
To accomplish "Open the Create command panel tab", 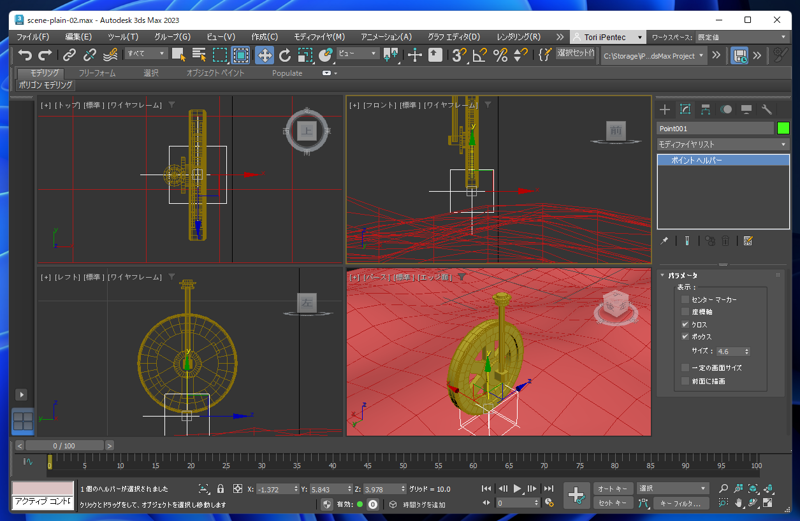I will 664,109.
